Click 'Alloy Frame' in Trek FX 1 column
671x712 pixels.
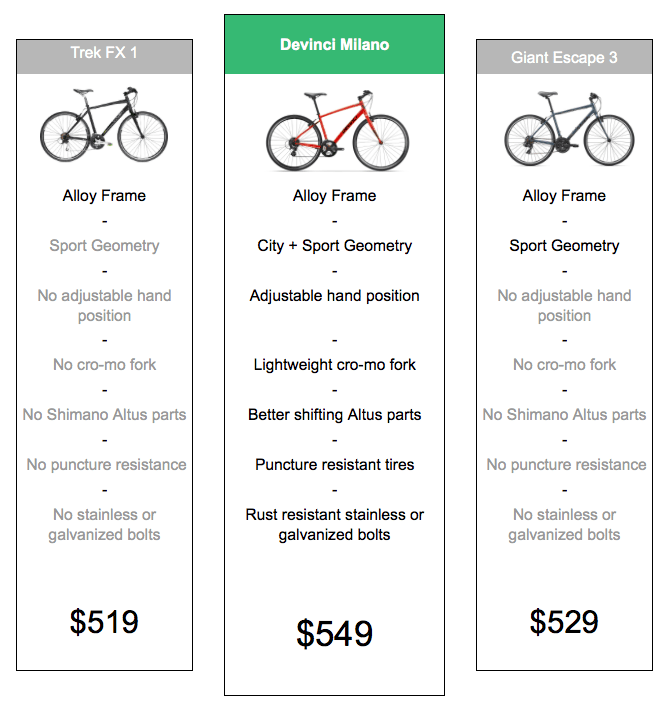[x=104, y=196]
